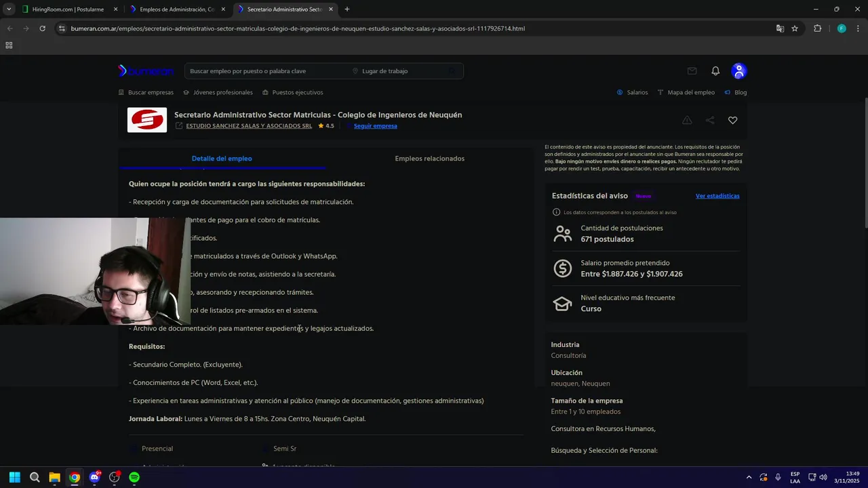
Task: Open the apps grid in bookmarks bar
Action: (x=9, y=45)
